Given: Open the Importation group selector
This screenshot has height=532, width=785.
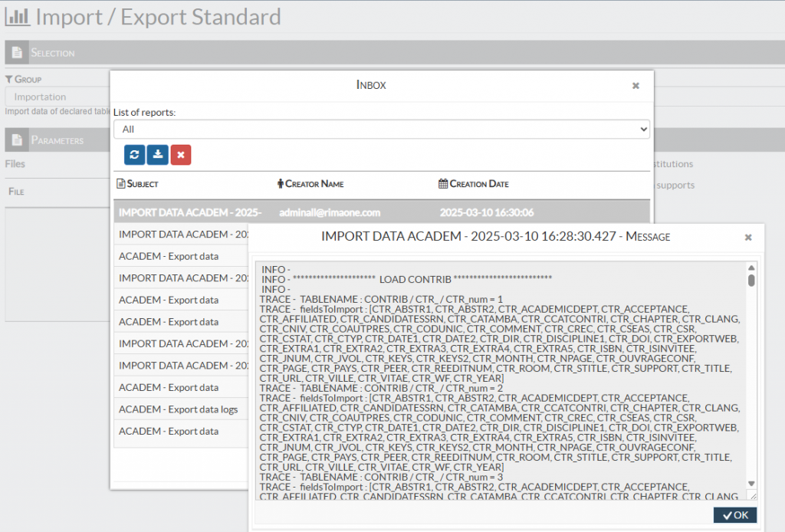Looking at the screenshot, I should pos(57,97).
